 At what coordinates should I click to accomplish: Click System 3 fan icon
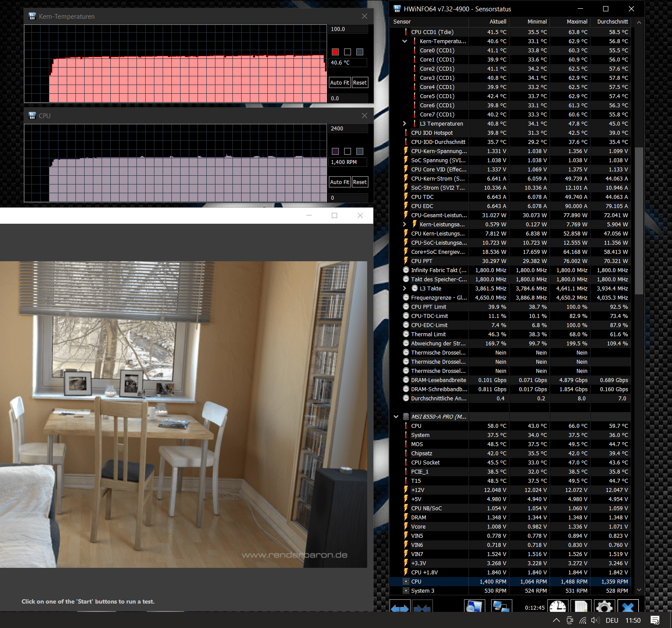(406, 590)
